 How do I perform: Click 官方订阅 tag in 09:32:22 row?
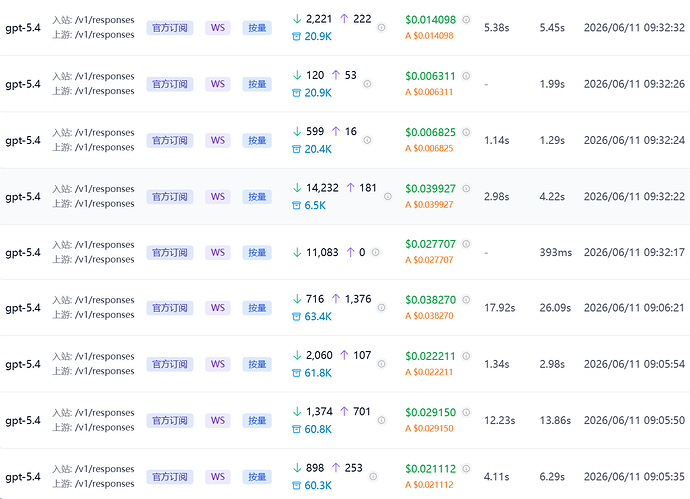170,197
